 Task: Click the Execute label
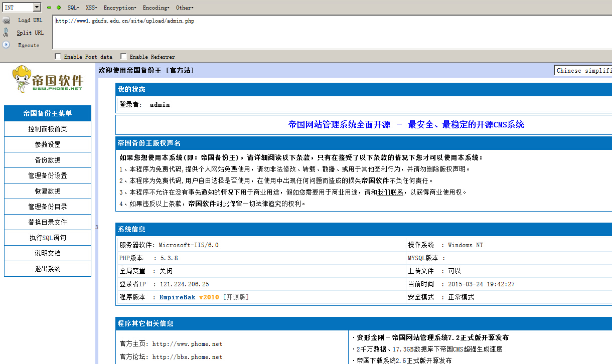[x=29, y=45]
